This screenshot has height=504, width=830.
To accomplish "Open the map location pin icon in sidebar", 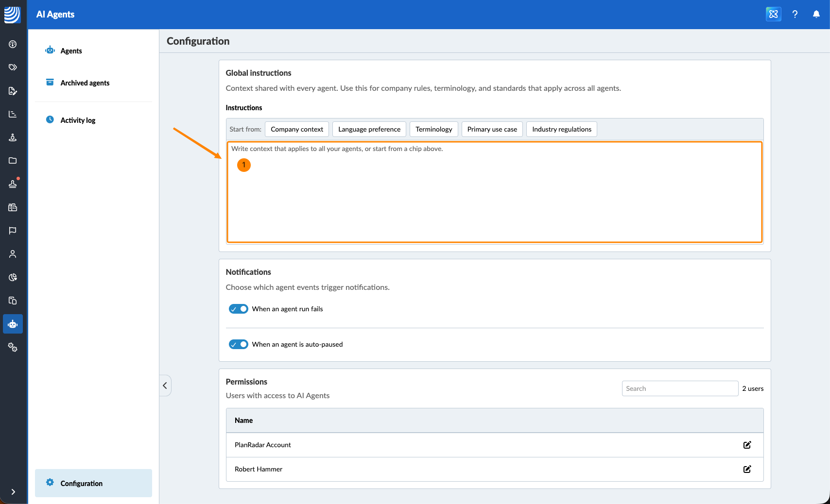I will pos(13,137).
